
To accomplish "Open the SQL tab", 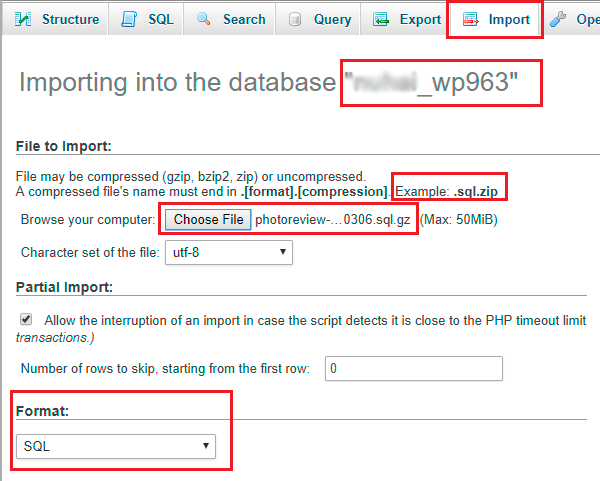I will click(x=160, y=19).
